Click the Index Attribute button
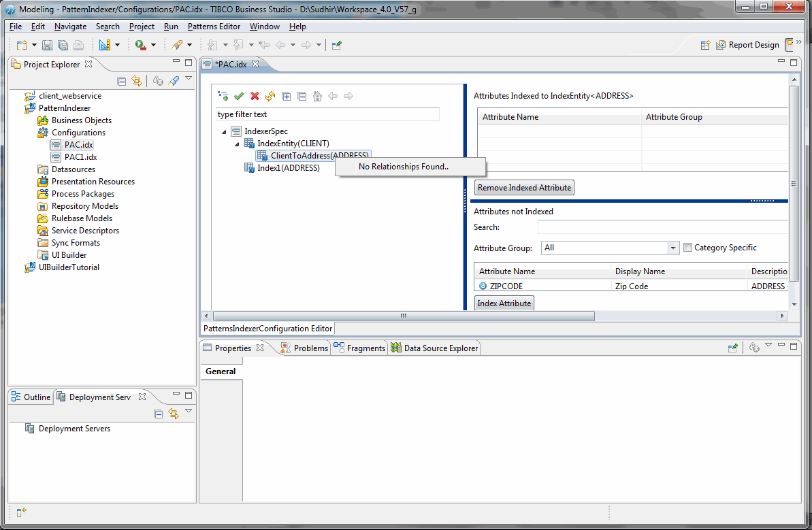Image resolution: width=812 pixels, height=530 pixels. 504,303
